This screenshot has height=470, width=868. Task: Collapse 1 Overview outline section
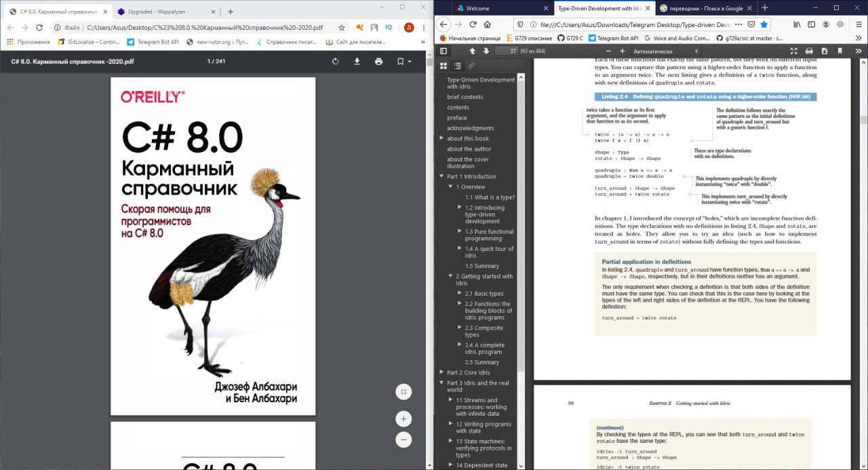click(x=451, y=187)
